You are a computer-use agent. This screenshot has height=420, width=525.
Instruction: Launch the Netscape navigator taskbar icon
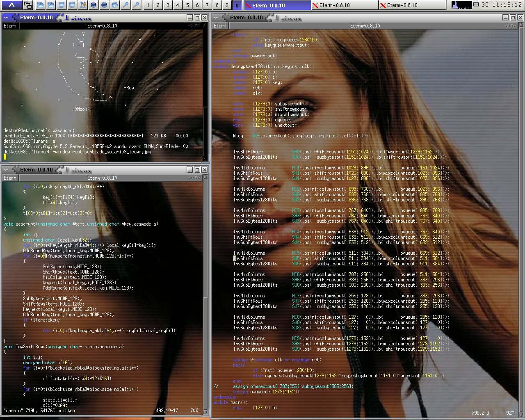click(x=83, y=5)
